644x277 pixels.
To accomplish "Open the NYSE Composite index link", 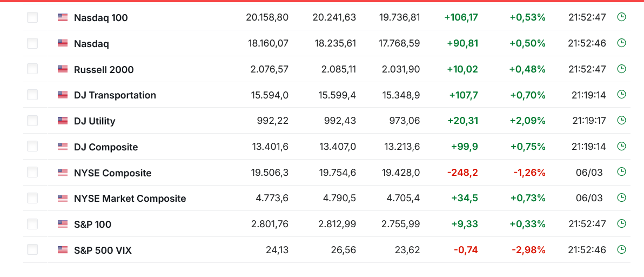I will click(x=112, y=173).
